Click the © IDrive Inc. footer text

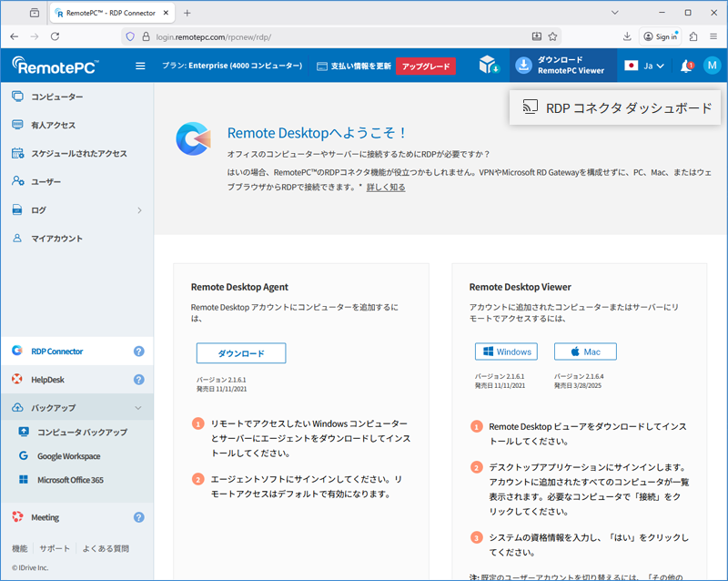coord(30,567)
